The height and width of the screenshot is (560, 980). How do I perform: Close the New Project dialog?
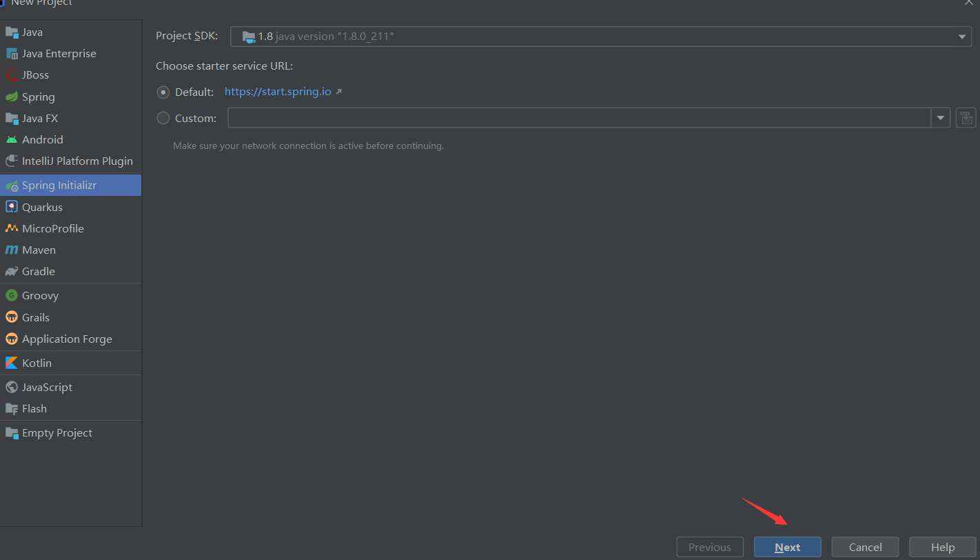(968, 3)
